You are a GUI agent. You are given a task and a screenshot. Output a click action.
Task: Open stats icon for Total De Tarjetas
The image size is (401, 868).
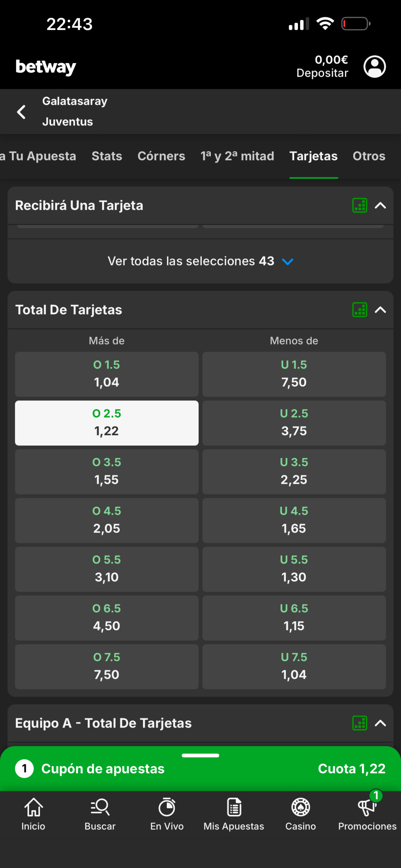[360, 310]
